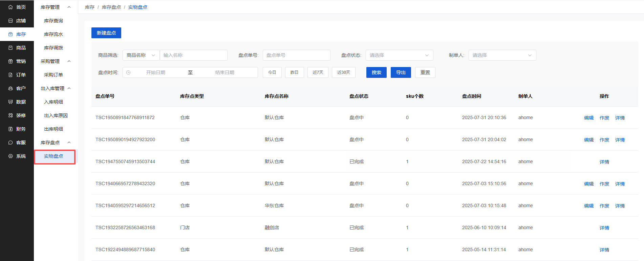The image size is (644, 261).
Task: Open the 制单人 dropdown
Action: point(502,55)
